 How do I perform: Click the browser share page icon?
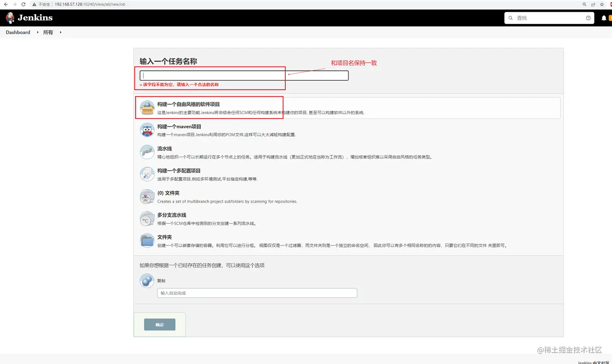593,4
